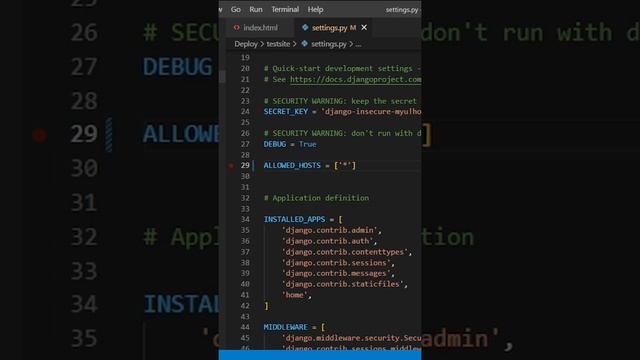Click 'django.contrib.staticfiles' on line 40
Screen dimensions: 640x360
342,284
